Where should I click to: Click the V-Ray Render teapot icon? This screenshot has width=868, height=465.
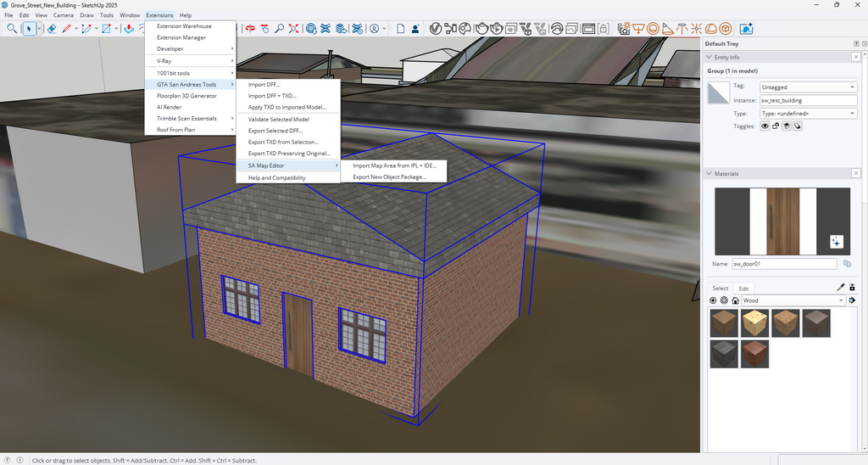[481, 28]
